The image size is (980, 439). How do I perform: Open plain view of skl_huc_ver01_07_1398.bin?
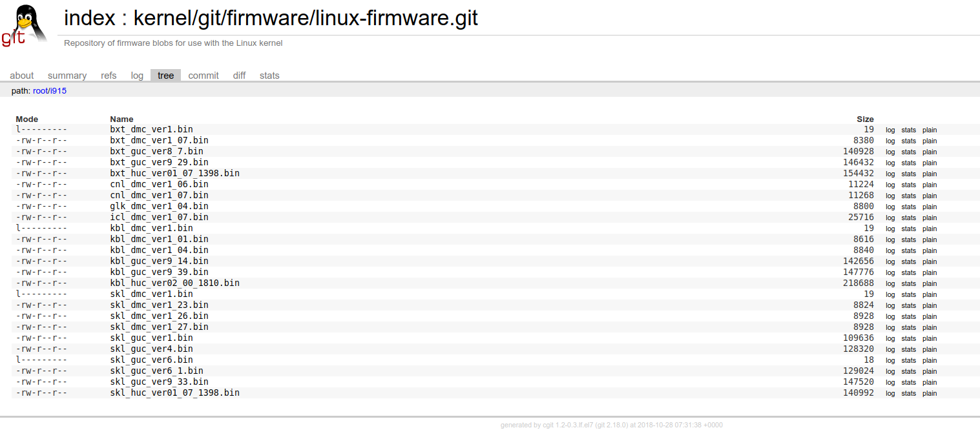[929, 393]
